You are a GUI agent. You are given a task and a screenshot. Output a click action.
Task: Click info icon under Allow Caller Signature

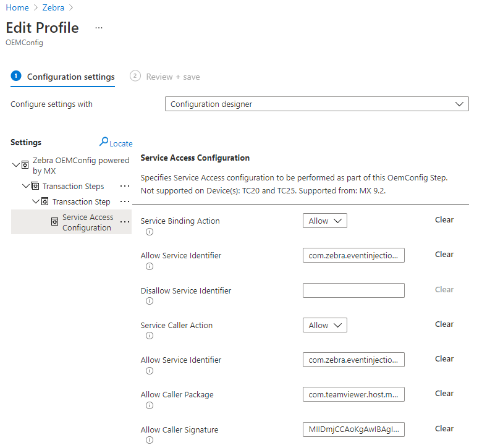[x=149, y=440]
